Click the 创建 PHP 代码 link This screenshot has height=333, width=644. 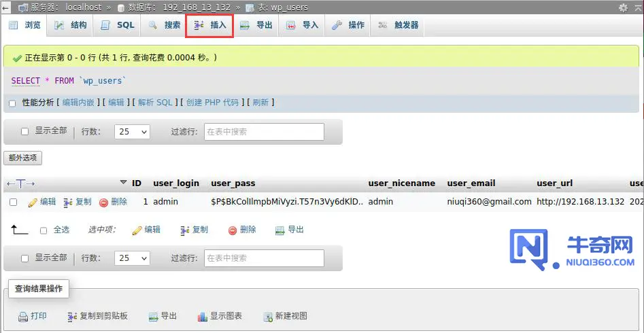[212, 103]
